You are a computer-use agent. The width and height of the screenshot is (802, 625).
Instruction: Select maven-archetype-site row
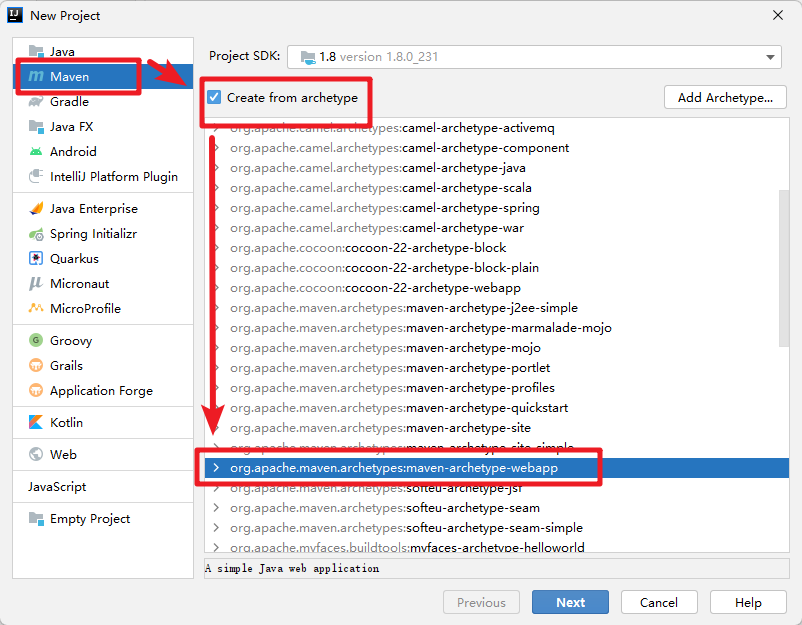(497, 428)
